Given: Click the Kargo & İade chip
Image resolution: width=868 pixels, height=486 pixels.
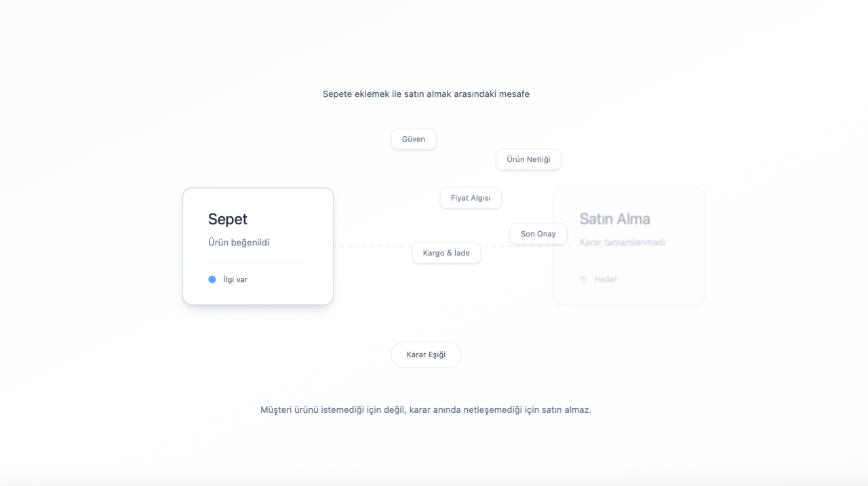Looking at the screenshot, I should pos(446,253).
